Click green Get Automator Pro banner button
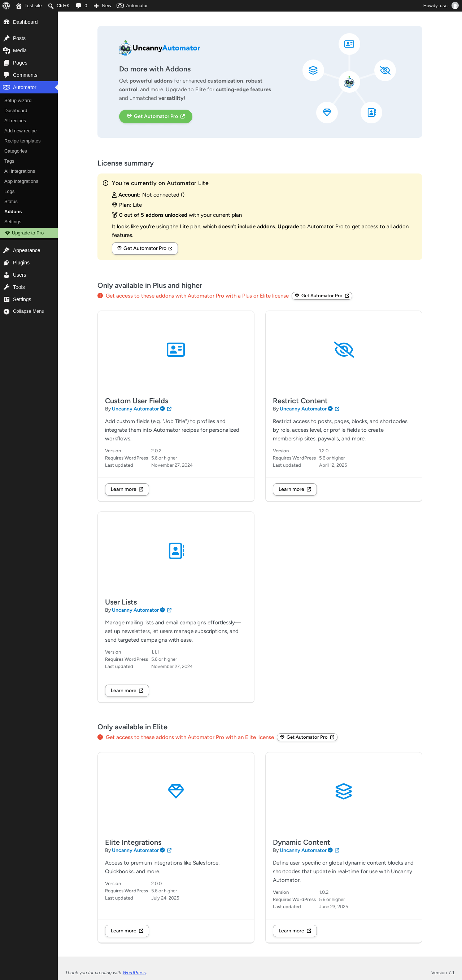This screenshot has width=462, height=980. tap(156, 117)
